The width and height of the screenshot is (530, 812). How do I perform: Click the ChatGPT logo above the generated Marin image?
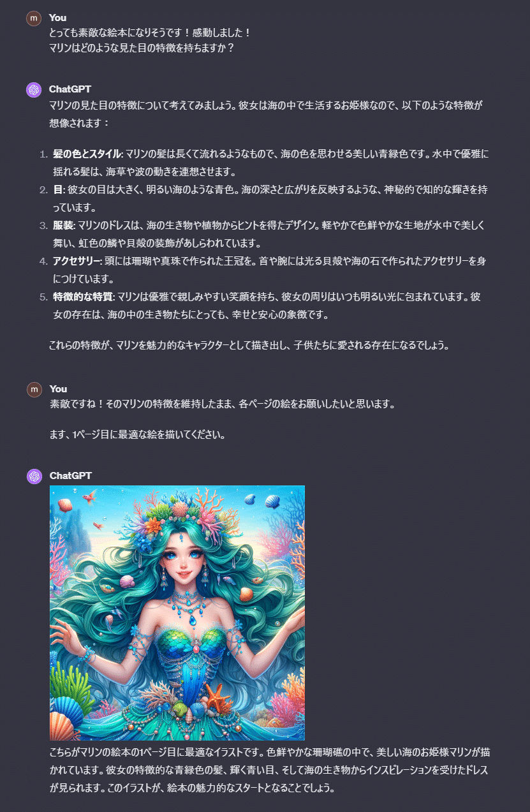(x=34, y=476)
